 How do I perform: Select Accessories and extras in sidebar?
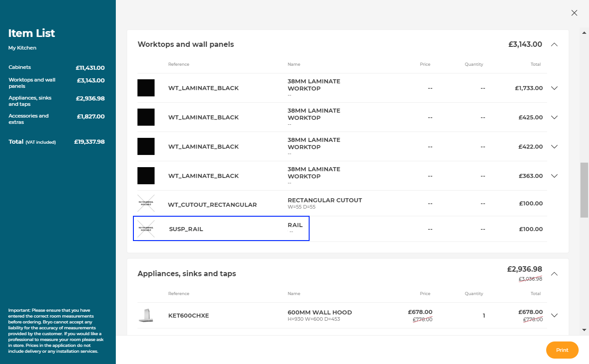[x=28, y=119]
